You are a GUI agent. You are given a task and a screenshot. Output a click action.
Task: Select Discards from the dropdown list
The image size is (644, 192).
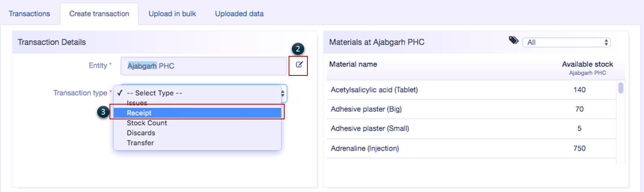click(x=141, y=133)
